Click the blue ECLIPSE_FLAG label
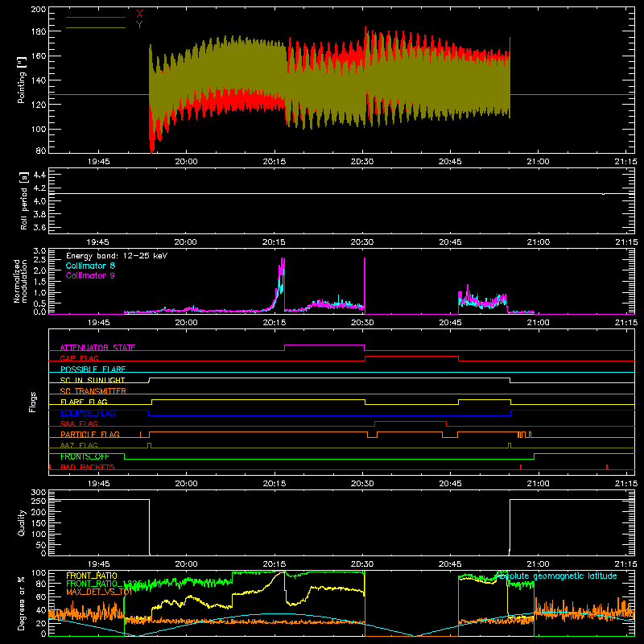The image size is (644, 644). click(x=88, y=413)
